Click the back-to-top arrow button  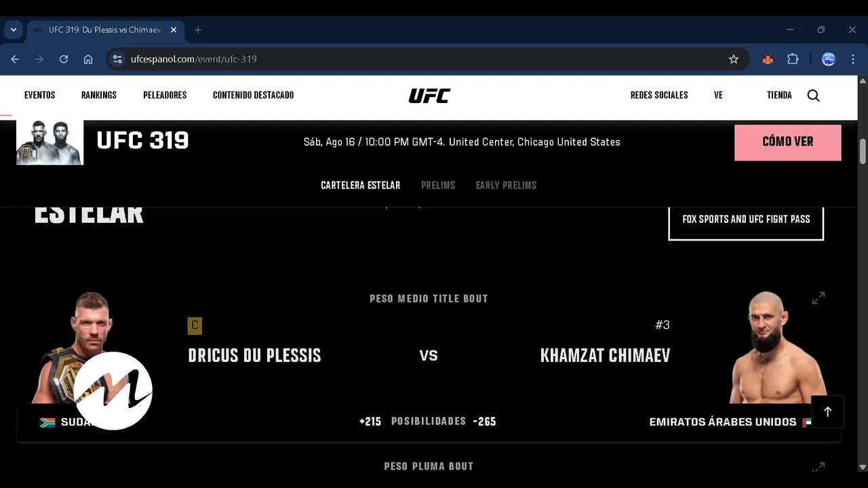pyautogui.click(x=827, y=412)
